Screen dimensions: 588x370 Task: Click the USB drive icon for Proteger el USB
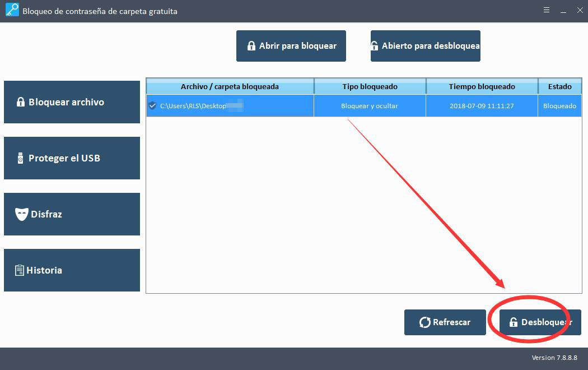coord(21,158)
